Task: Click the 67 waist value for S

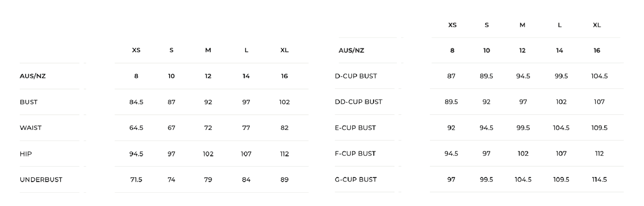Action: point(171,128)
